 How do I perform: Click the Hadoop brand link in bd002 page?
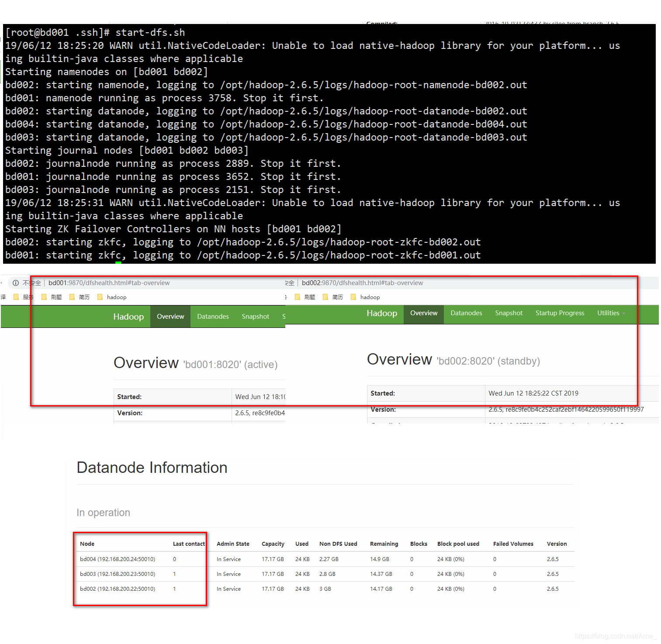(x=382, y=313)
